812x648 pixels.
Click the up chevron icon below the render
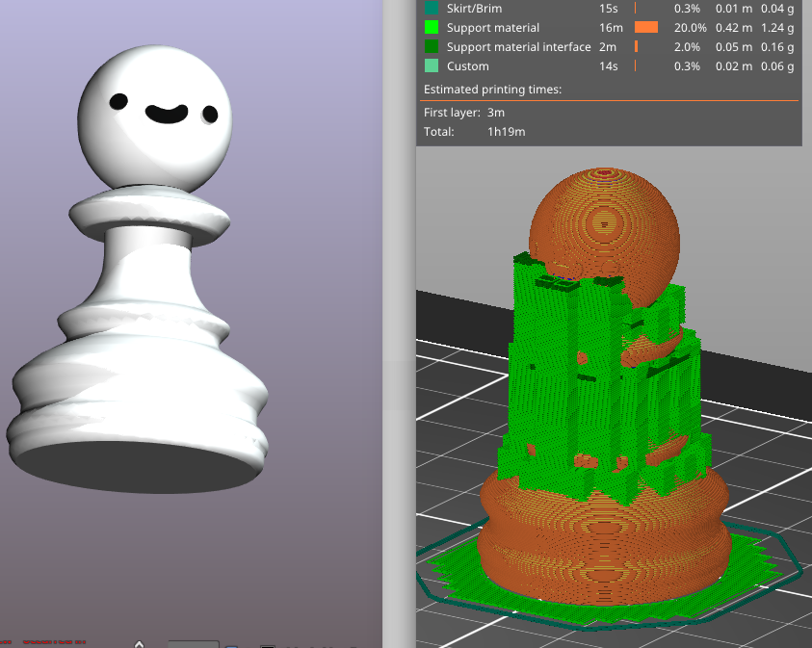pyautogui.click(x=139, y=644)
